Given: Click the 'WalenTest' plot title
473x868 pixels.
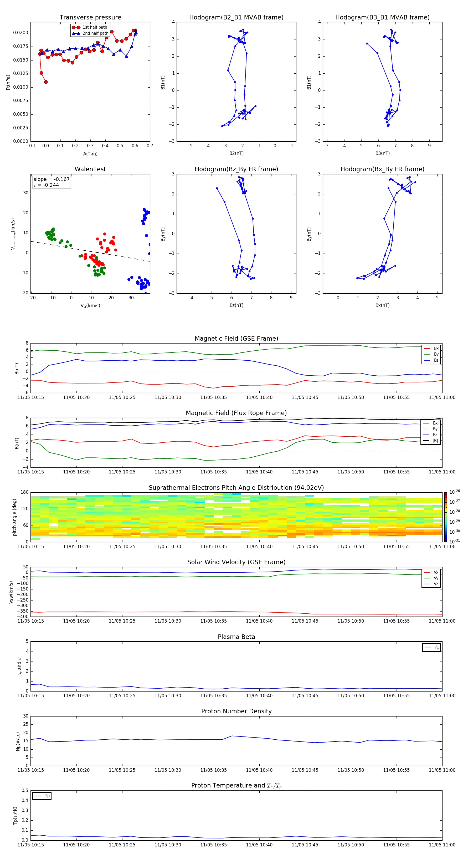Looking at the screenshot, I should [x=90, y=169].
